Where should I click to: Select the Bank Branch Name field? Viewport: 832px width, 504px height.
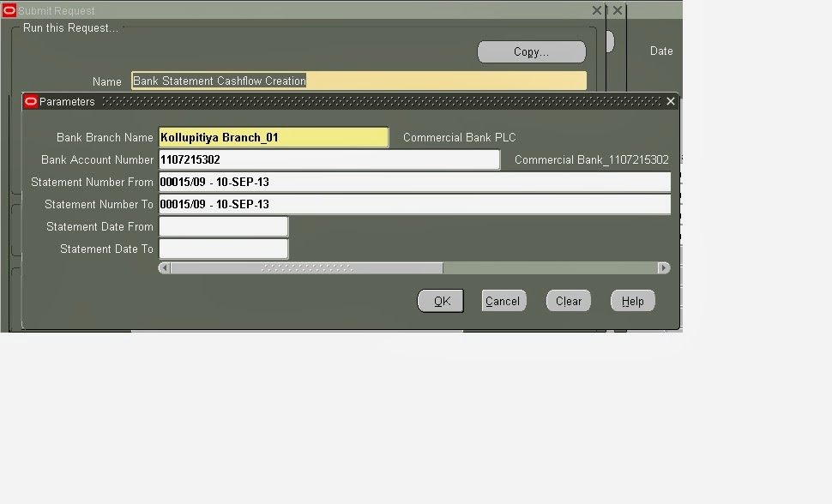coord(272,136)
